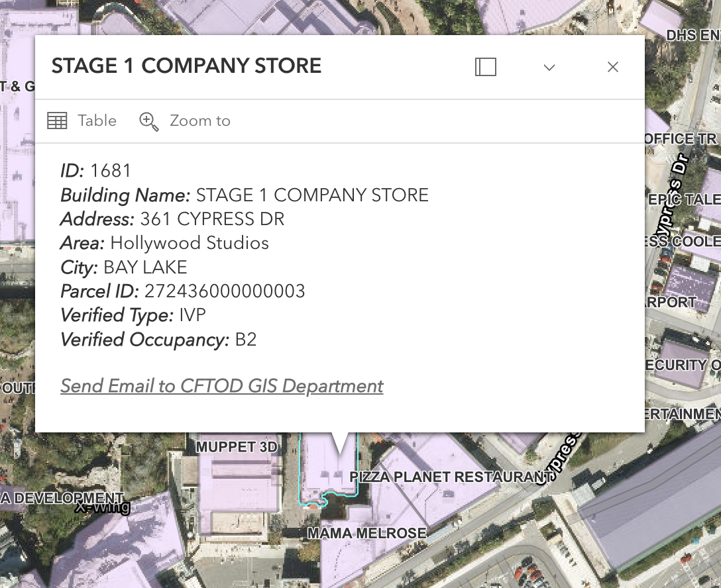Image resolution: width=721 pixels, height=588 pixels.
Task: Click the X-Wing label on the map
Action: (103, 509)
